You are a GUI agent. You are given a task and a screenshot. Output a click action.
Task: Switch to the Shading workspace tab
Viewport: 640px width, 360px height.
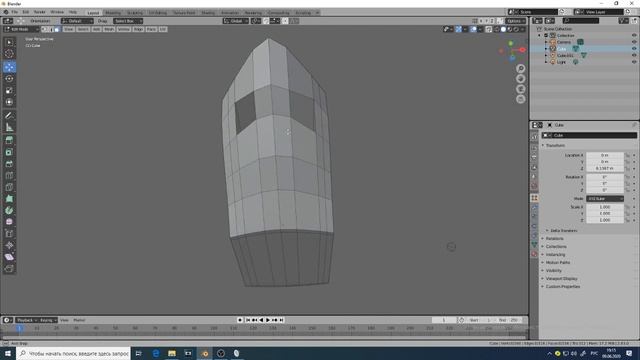pyautogui.click(x=208, y=13)
